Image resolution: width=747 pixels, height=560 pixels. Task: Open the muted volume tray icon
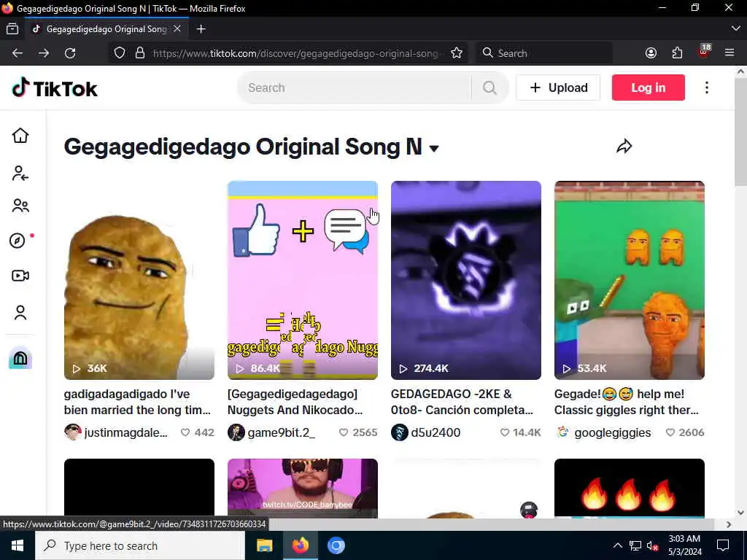[x=652, y=545]
